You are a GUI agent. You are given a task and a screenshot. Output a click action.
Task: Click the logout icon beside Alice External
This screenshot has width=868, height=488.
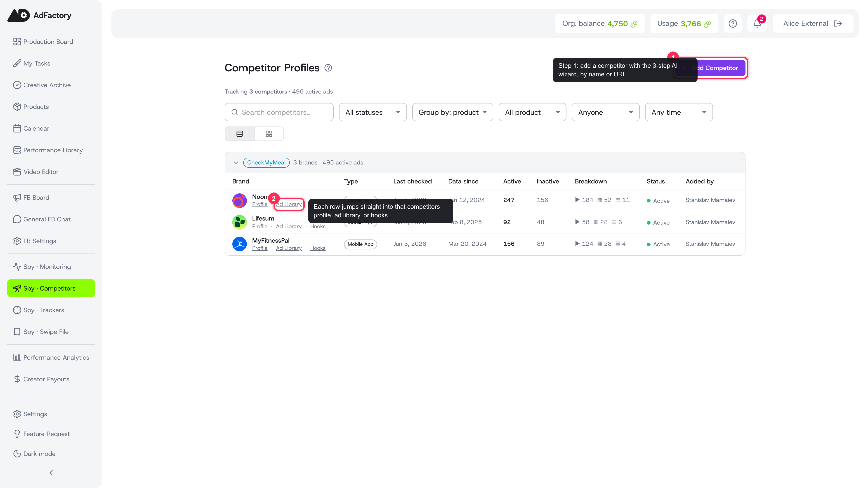tap(838, 23)
